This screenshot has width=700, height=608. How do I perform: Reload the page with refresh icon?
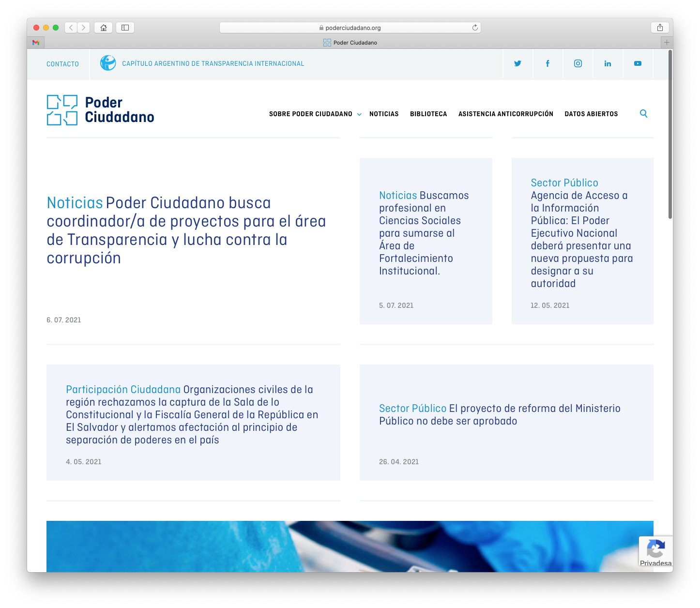(475, 28)
